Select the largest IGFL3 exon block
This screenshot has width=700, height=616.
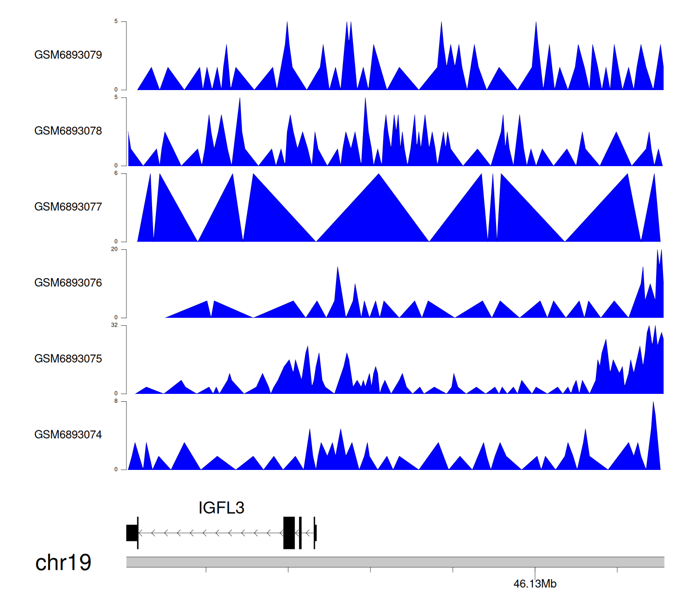(x=289, y=533)
